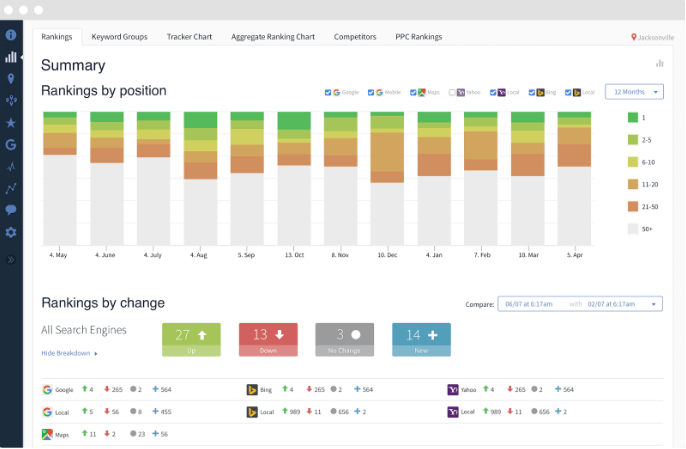Click the Hide Breakdown link

69,353
